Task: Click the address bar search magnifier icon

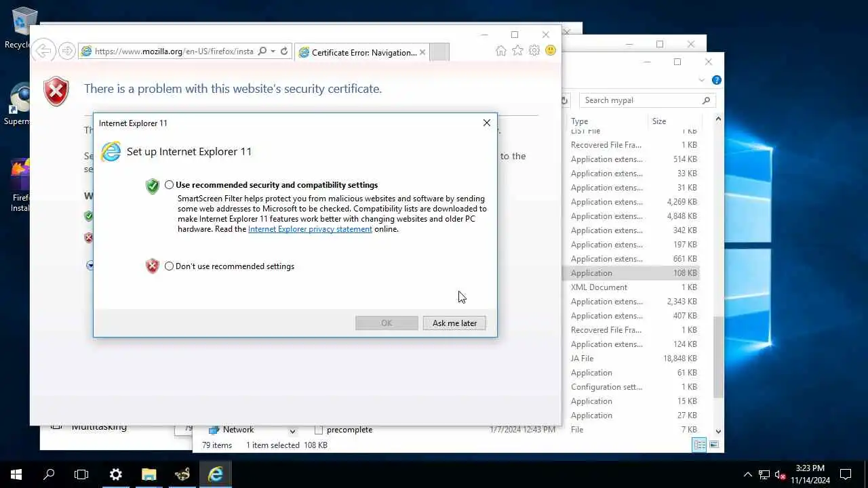Action: (262, 52)
